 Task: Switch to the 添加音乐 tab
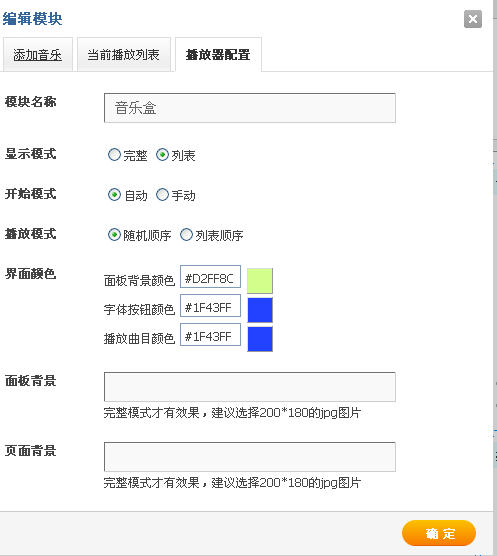click(x=38, y=55)
